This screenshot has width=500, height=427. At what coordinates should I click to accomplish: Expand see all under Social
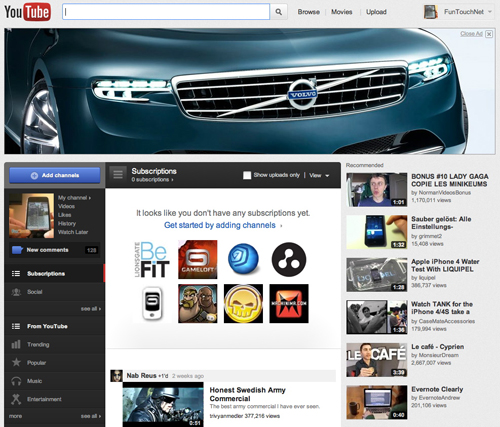pos(90,309)
